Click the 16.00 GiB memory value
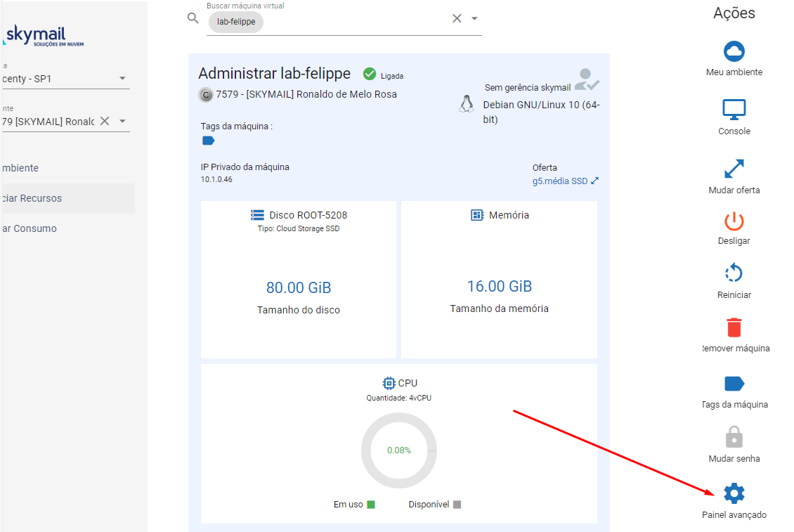The image size is (794, 532). point(500,286)
